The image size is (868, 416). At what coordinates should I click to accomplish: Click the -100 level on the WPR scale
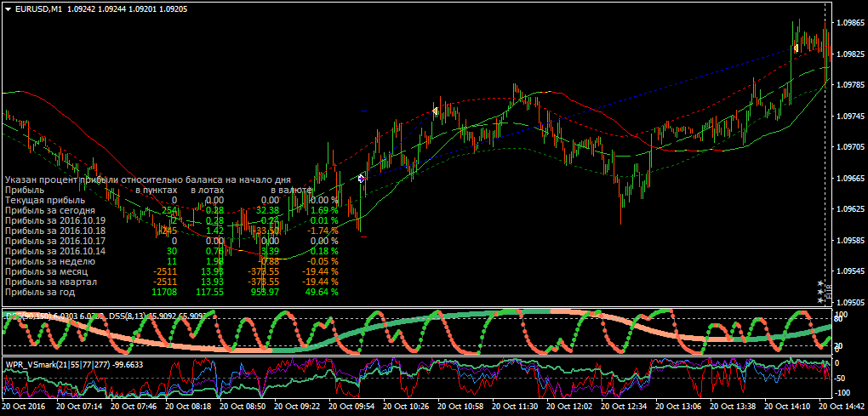pos(842,393)
